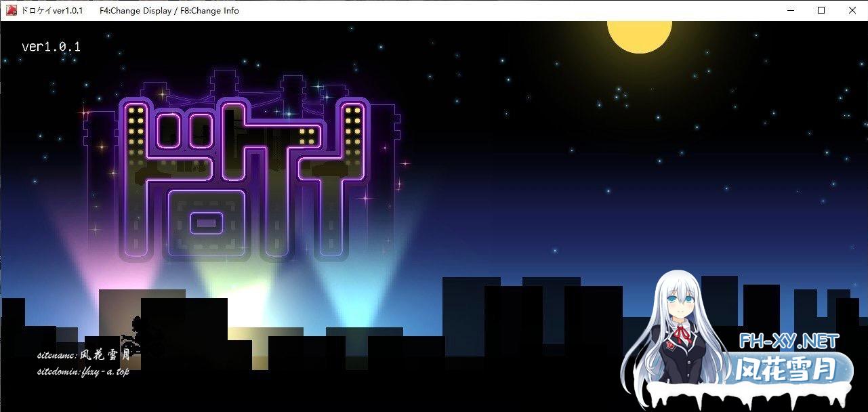
Task: Click the sitedomin fhxy-a.top text
Action: click(x=83, y=371)
